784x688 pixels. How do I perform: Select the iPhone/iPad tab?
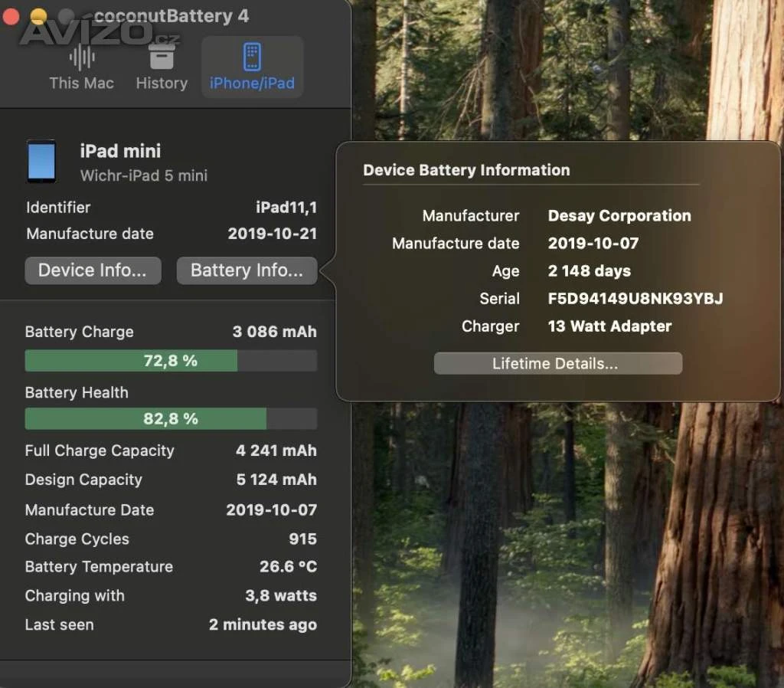tap(252, 67)
